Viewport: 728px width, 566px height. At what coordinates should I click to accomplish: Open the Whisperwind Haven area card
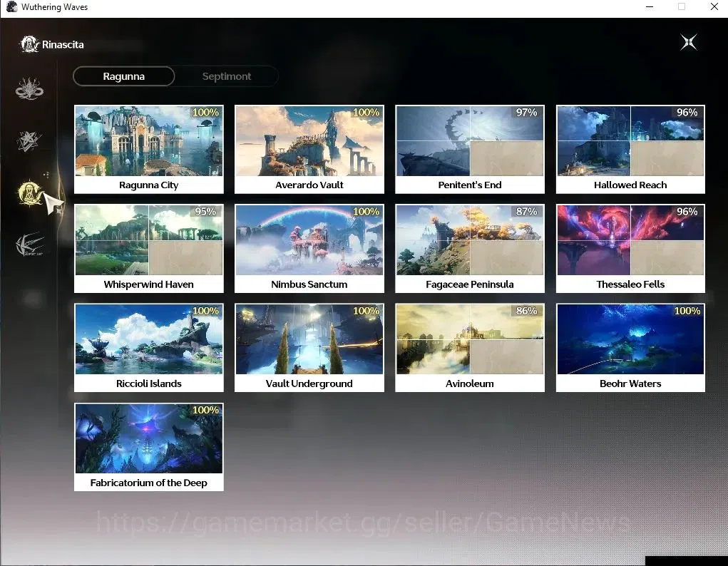(149, 248)
